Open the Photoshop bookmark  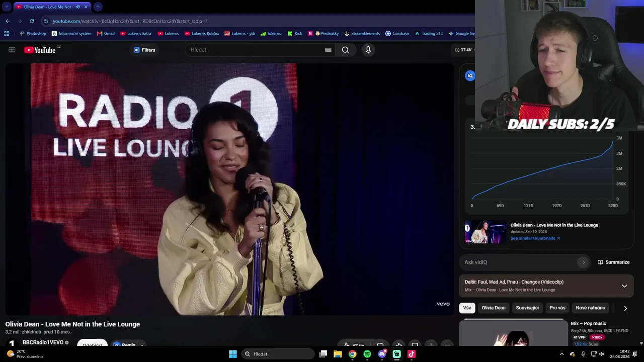[33, 34]
